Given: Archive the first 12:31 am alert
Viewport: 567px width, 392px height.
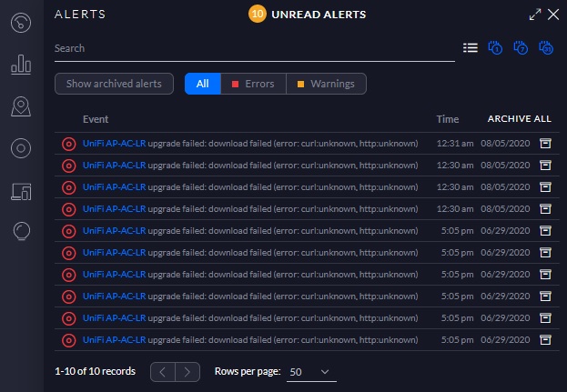Looking at the screenshot, I should click(545, 143).
